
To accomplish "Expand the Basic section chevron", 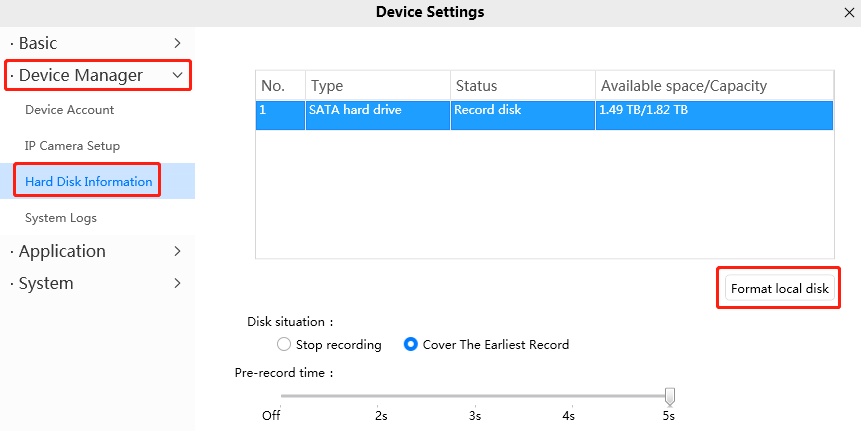I will (x=177, y=43).
